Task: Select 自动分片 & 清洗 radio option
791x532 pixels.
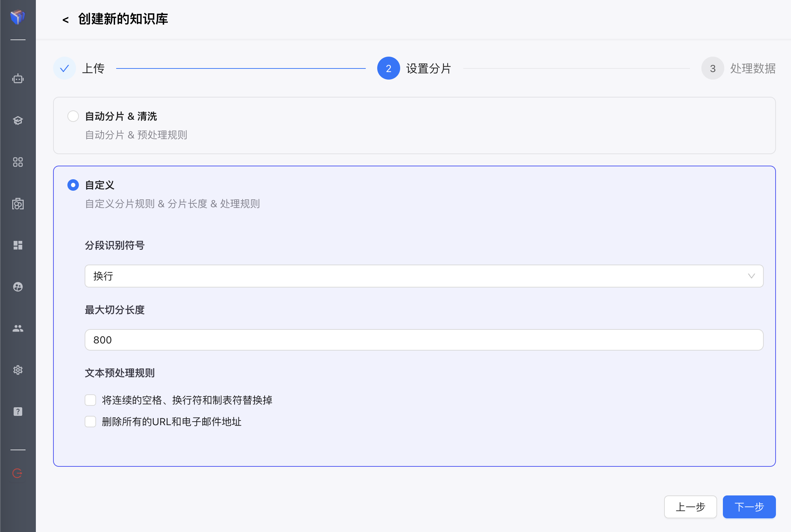Action: tap(73, 116)
